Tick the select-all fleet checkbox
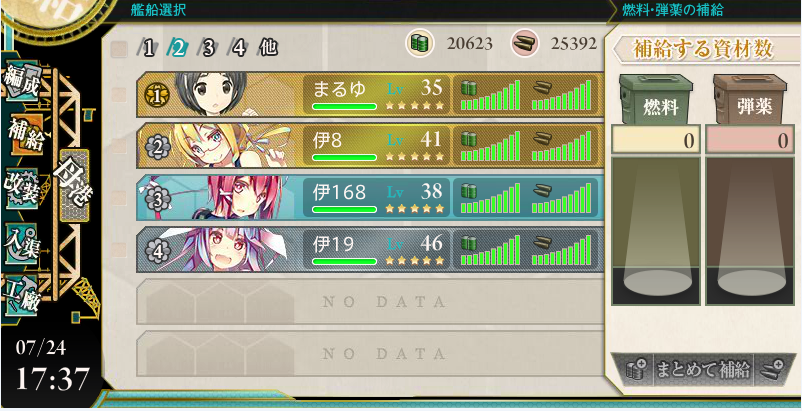This screenshot has height=411, width=802. click(119, 49)
